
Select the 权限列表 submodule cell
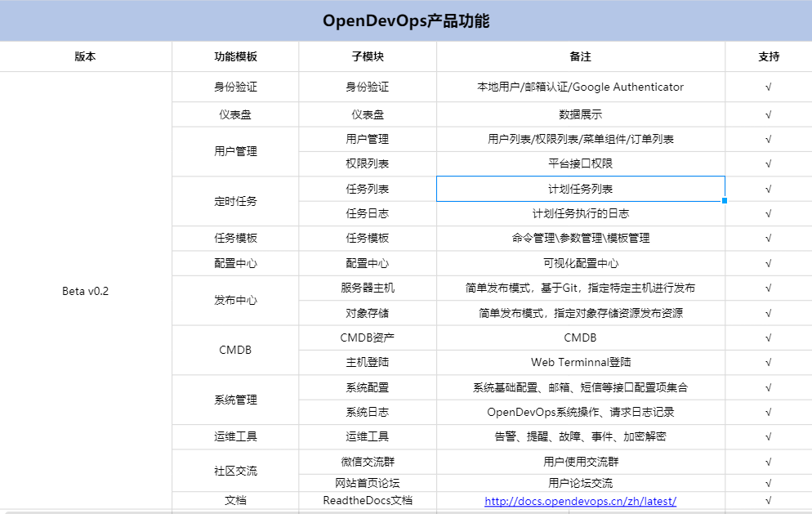point(368,163)
